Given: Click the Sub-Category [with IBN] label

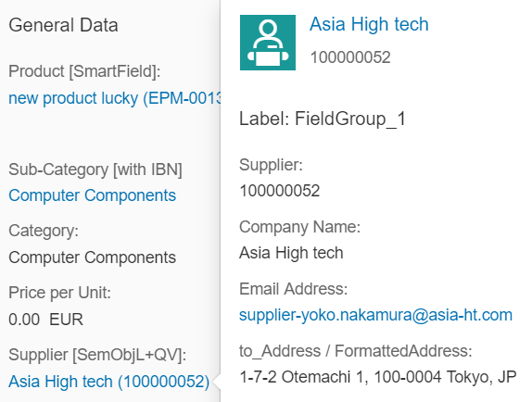Looking at the screenshot, I should point(95,170).
